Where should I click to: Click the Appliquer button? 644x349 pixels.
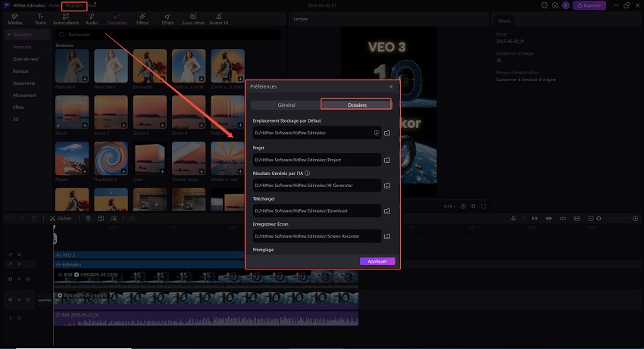click(x=377, y=261)
